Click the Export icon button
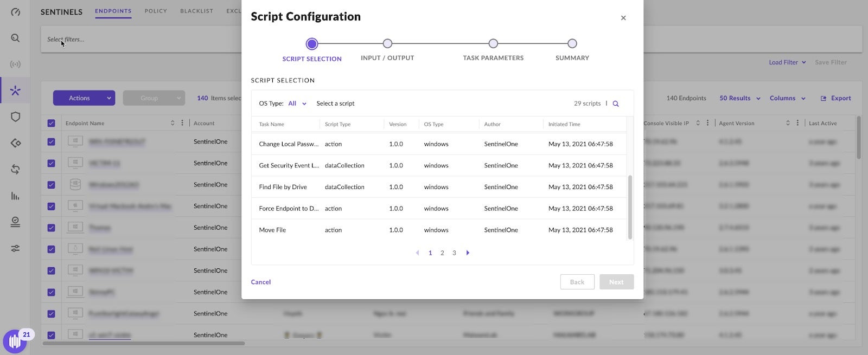 pos(835,98)
